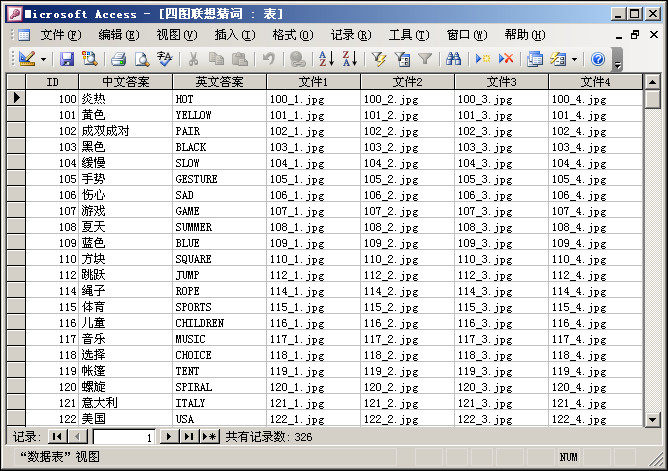This screenshot has width=668, height=471.
Task: Select the 中文答案 column header
Action: pos(126,81)
